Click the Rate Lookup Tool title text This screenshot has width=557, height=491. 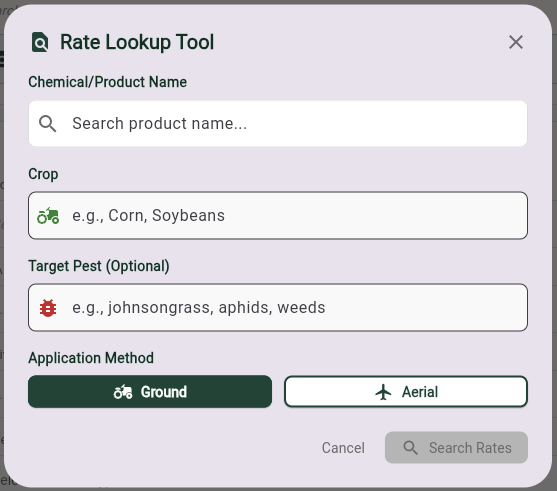(x=137, y=42)
